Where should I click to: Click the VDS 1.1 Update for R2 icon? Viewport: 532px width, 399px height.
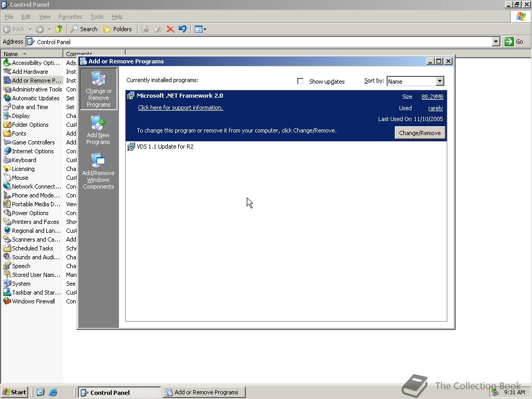[130, 147]
